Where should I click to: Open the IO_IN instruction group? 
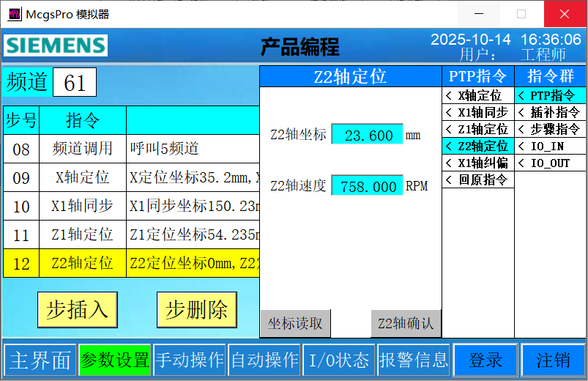point(550,146)
